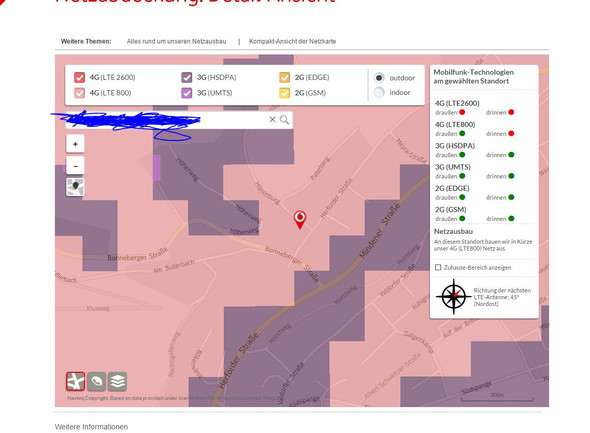Toggle the 2G (GSM) layer checkbox
The width and height of the screenshot is (590, 433).
coord(284,93)
